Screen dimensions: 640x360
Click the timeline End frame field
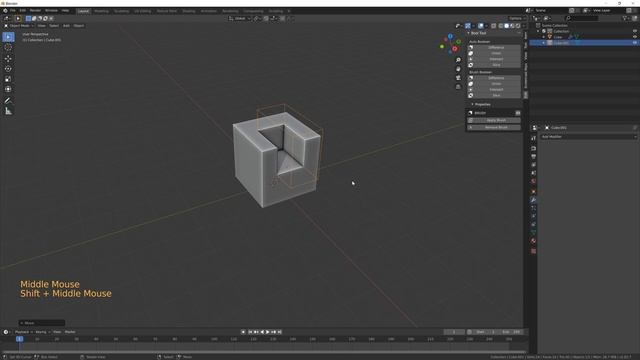[x=511, y=332]
